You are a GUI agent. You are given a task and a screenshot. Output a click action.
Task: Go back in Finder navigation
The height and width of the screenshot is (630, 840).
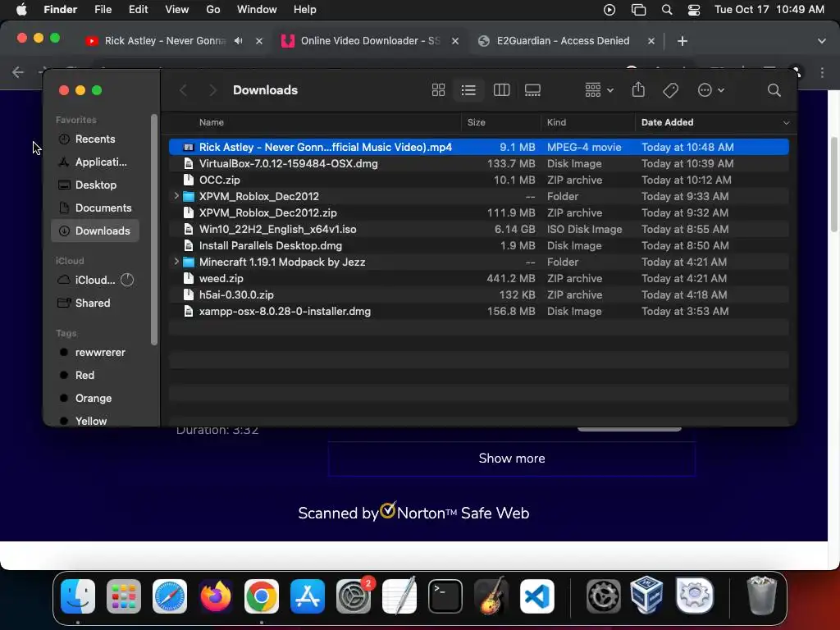coord(183,90)
